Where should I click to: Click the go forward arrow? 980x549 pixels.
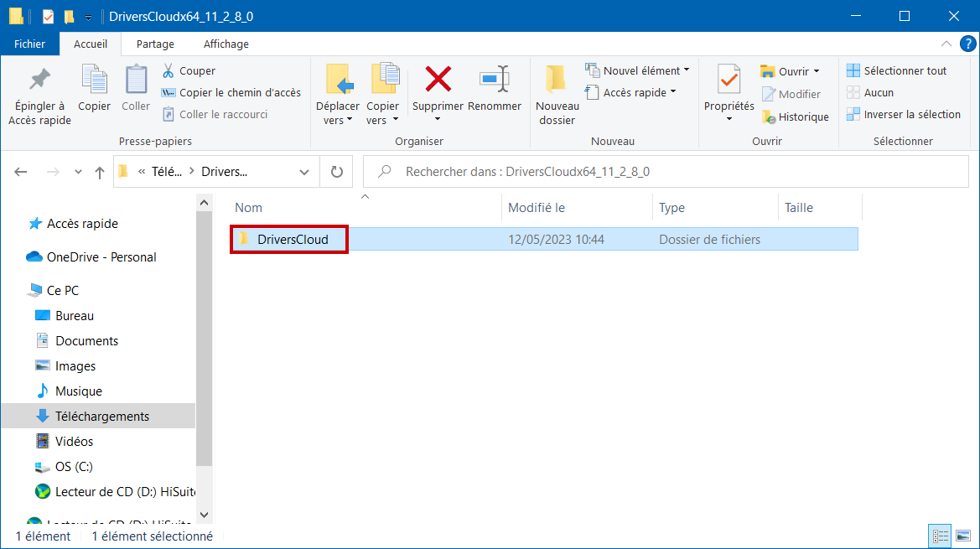[53, 172]
